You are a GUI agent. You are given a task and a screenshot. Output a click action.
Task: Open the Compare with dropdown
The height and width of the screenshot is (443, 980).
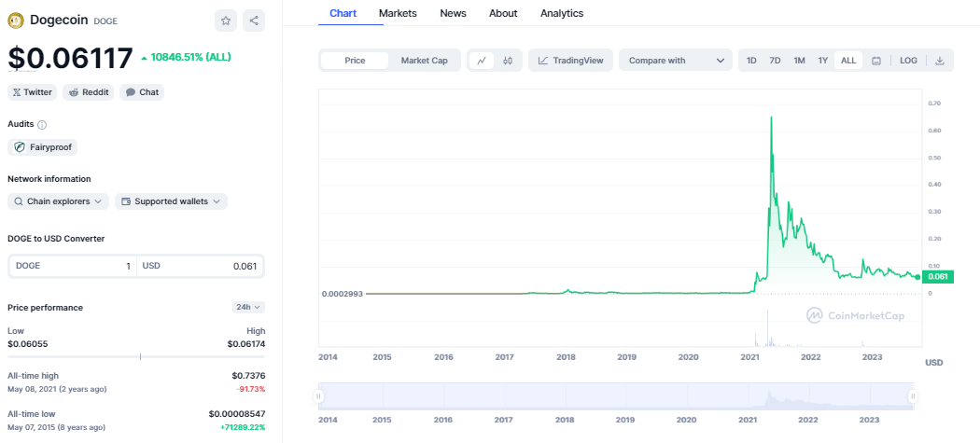676,61
